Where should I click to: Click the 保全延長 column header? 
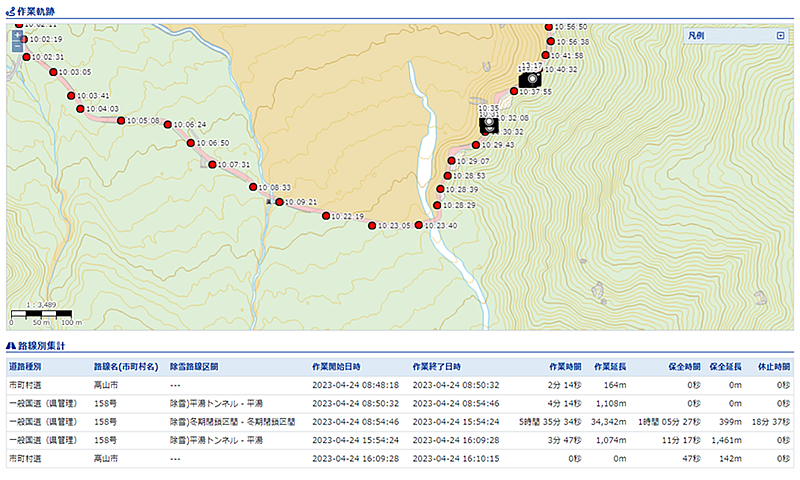(726, 367)
